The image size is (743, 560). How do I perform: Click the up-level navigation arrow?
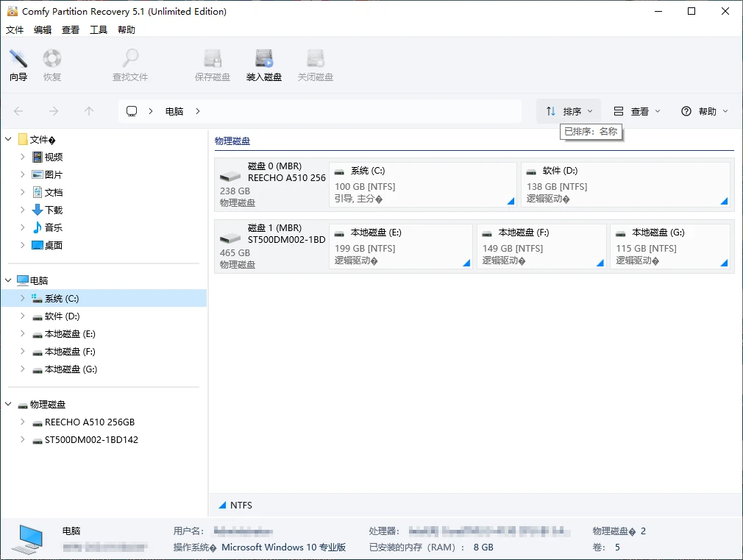coord(88,111)
